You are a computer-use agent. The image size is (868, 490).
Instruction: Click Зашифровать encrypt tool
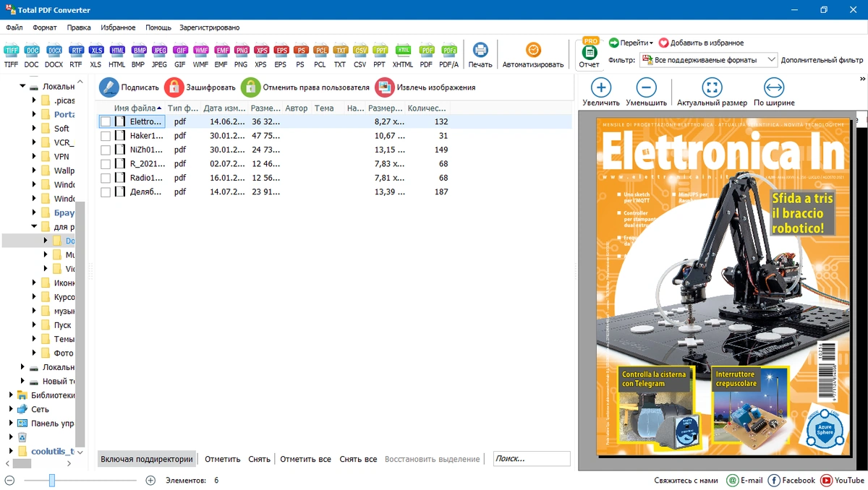(x=200, y=87)
